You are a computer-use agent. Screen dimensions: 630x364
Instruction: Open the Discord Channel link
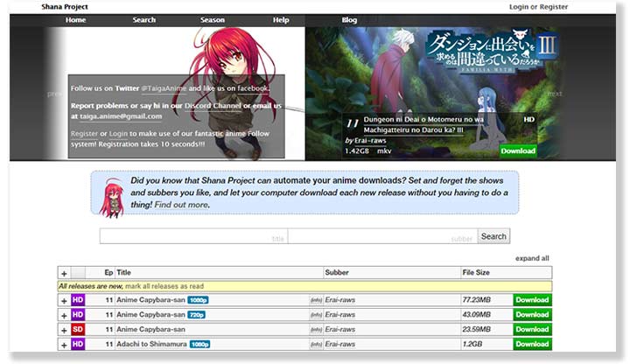213,106
